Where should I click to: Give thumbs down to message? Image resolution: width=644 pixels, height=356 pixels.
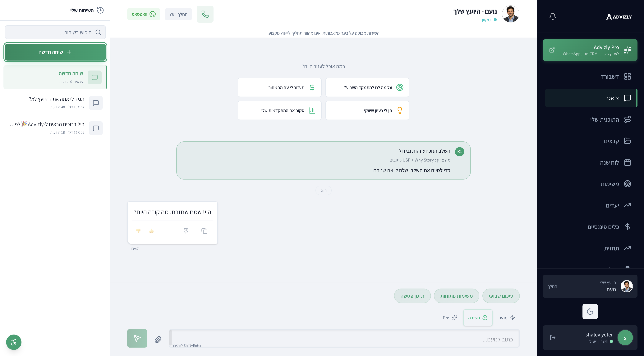(138, 231)
